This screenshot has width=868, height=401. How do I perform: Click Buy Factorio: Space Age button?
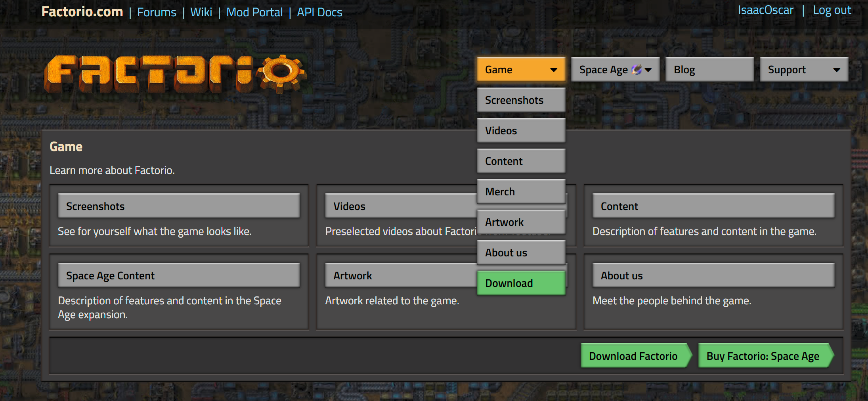766,356
